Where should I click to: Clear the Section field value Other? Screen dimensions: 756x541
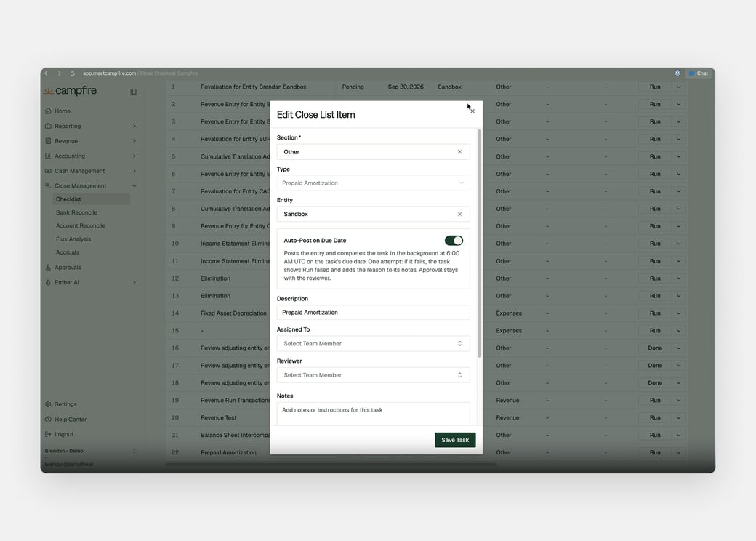pos(459,152)
